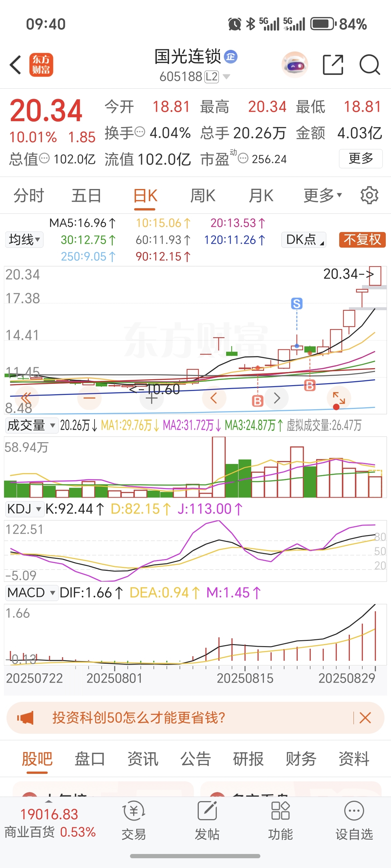Tap the megaphone announcement icon
Viewport: 391px width, 868px height.
(x=26, y=718)
